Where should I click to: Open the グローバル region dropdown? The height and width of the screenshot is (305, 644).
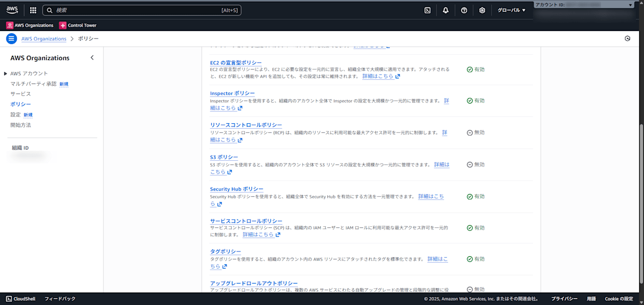[511, 10]
